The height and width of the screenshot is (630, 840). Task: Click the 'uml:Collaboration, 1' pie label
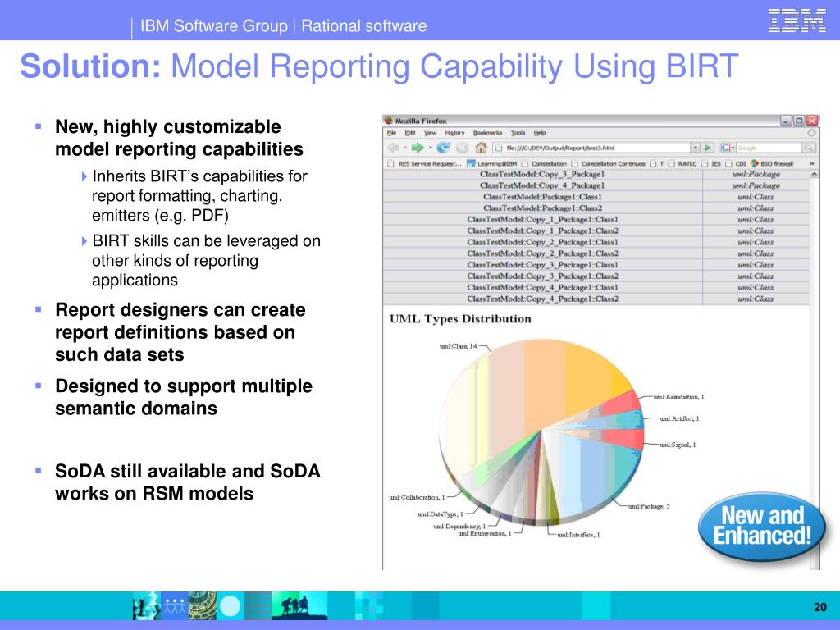pyautogui.click(x=417, y=498)
